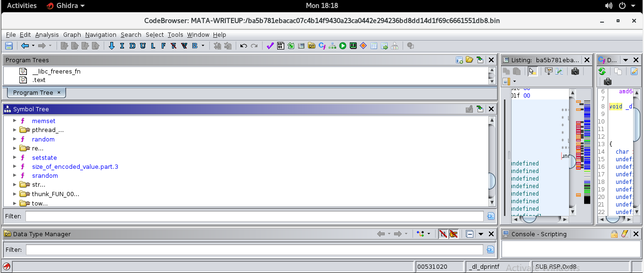Click the Memory Map chip icon
Image resolution: width=644 pixels, height=273 pixels.
tap(353, 46)
